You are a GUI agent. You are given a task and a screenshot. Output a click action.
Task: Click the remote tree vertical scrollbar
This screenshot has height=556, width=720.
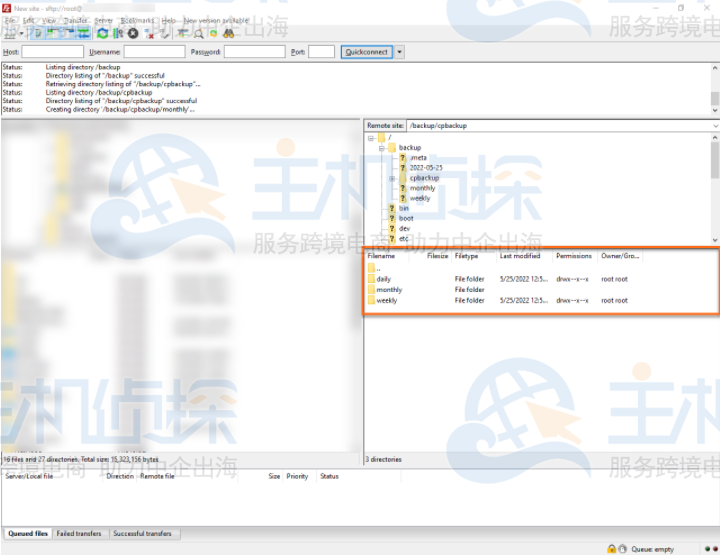714,188
